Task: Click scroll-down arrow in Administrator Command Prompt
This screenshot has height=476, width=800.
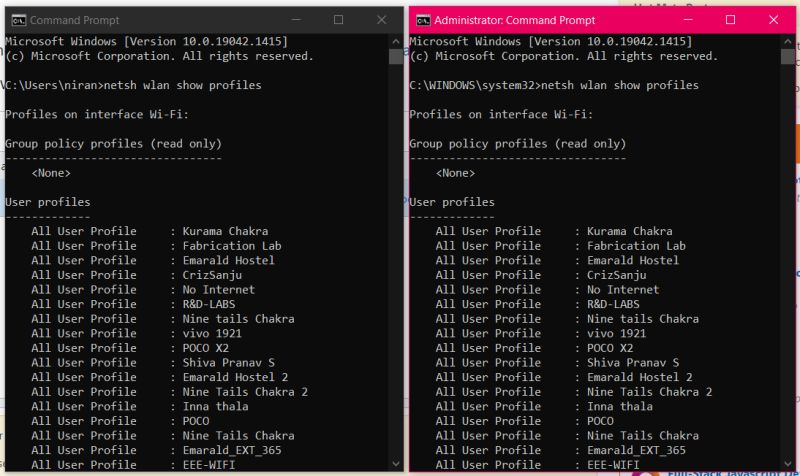Action: coord(787,464)
